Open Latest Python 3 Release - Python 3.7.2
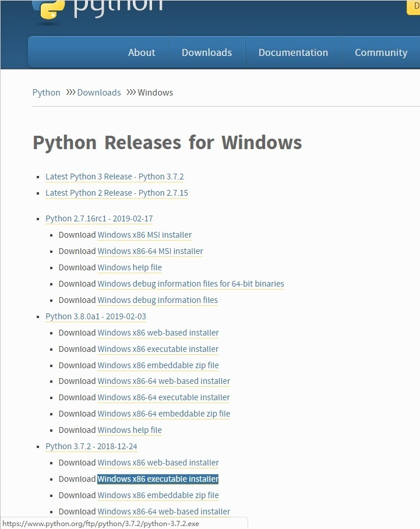Screen dimensions: 420x529 click(115, 177)
